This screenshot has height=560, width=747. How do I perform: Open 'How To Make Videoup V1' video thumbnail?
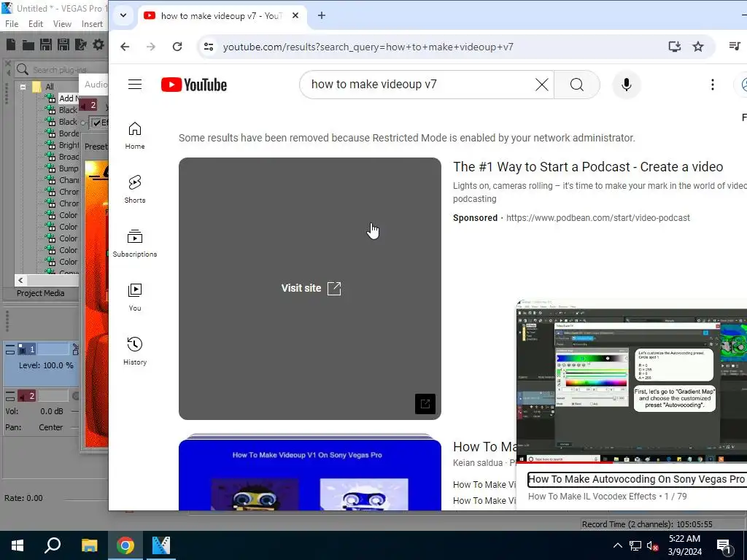coord(309,474)
